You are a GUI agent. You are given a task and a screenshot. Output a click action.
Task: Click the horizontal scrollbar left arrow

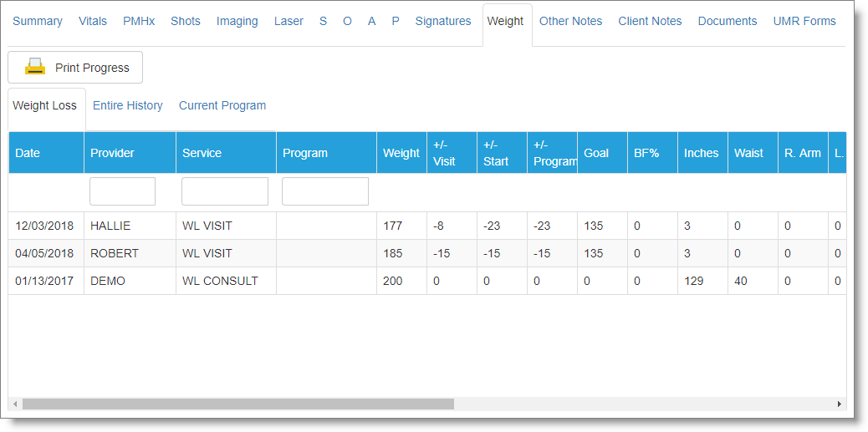(x=15, y=404)
